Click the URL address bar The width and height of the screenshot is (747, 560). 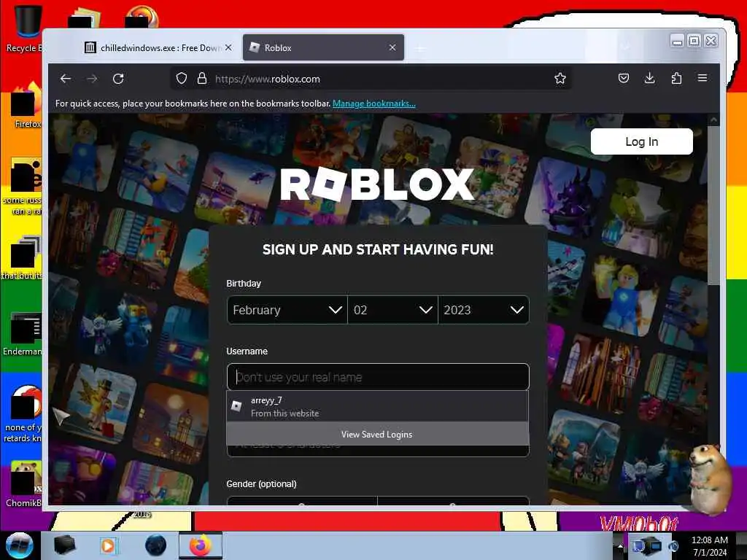coord(371,79)
